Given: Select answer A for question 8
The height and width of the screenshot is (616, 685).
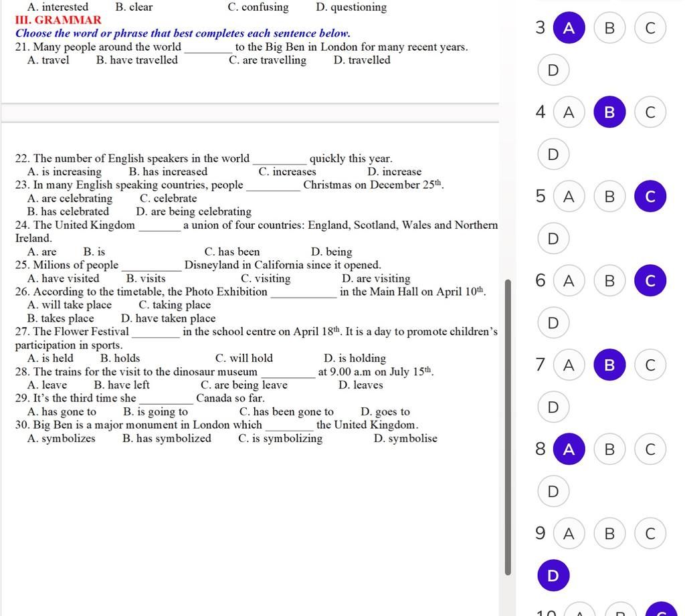Looking at the screenshot, I should (x=569, y=449).
